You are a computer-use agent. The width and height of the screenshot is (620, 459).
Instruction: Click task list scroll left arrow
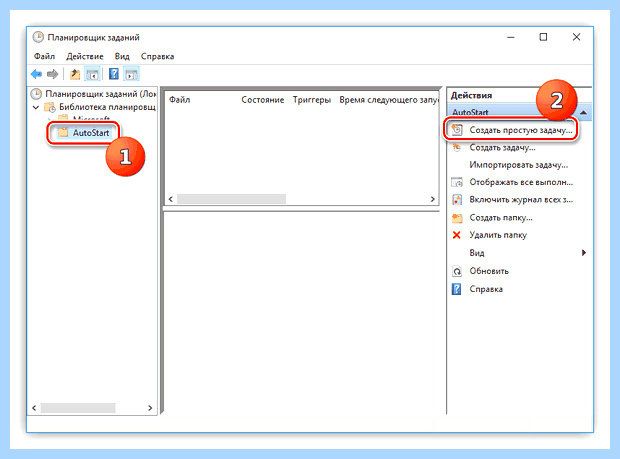(x=171, y=199)
